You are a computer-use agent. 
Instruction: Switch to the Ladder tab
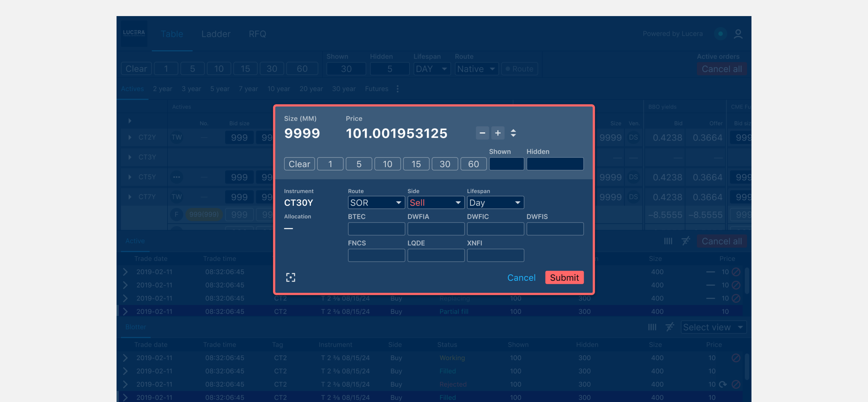click(216, 34)
